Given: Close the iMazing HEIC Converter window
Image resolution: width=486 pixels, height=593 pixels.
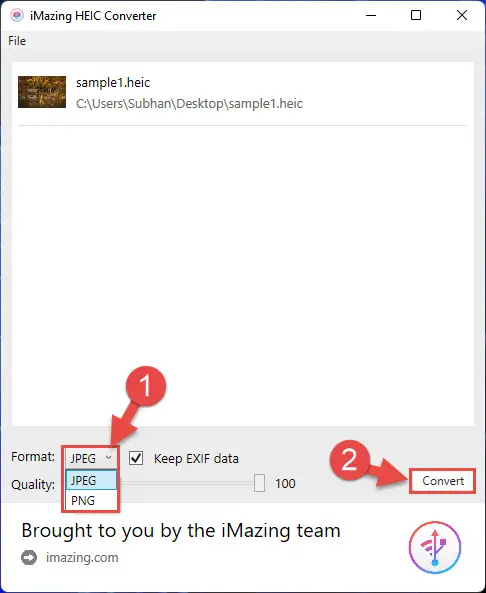Looking at the screenshot, I should tap(462, 16).
